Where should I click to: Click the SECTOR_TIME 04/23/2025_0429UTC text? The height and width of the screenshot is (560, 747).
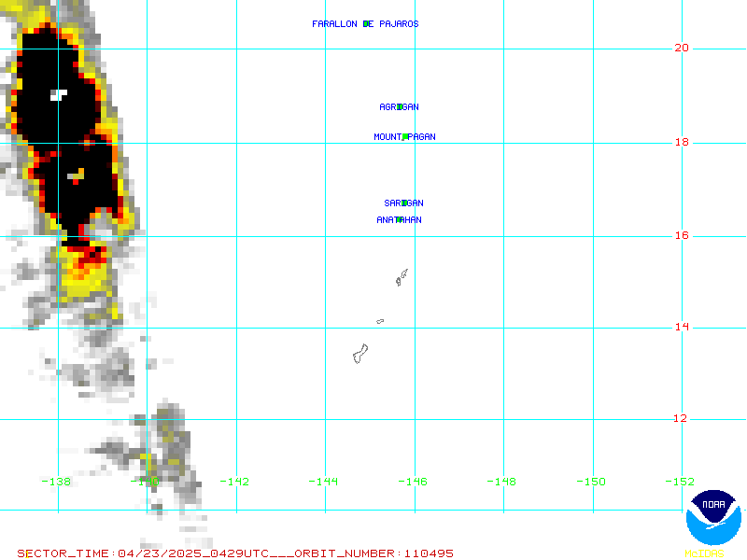(143, 553)
